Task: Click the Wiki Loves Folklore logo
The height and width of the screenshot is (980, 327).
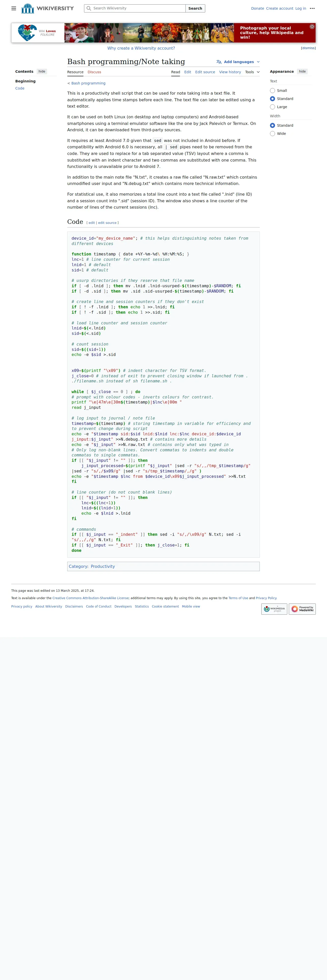Action: point(38,33)
